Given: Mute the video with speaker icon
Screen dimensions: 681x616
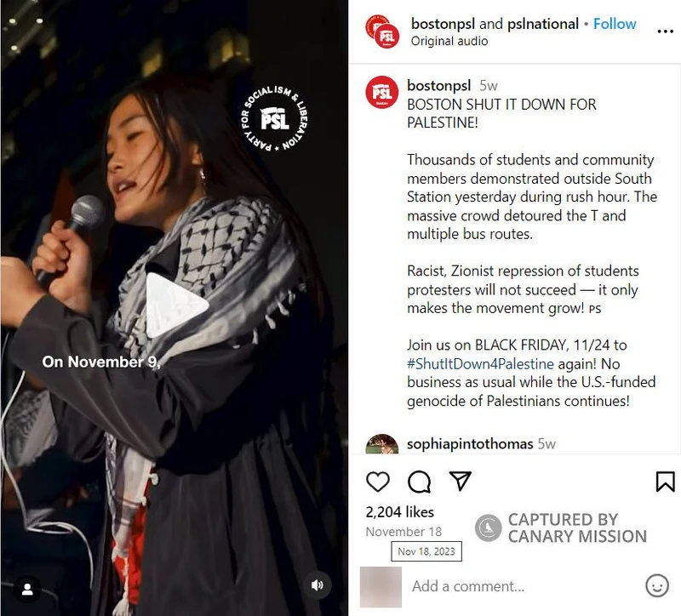Looking at the screenshot, I should tap(317, 585).
